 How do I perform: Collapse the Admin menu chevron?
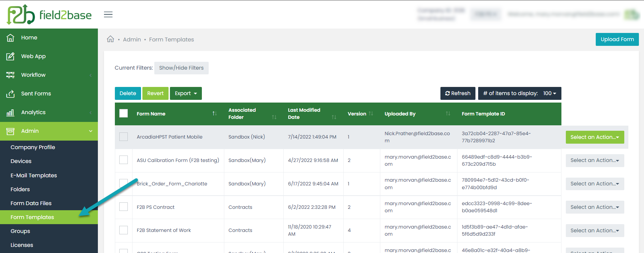pyautogui.click(x=91, y=131)
